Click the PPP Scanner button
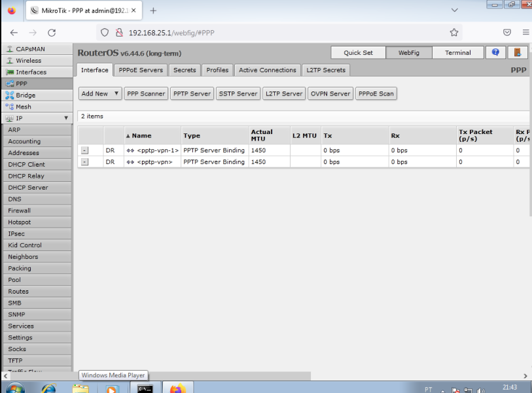532x393 pixels. [146, 94]
